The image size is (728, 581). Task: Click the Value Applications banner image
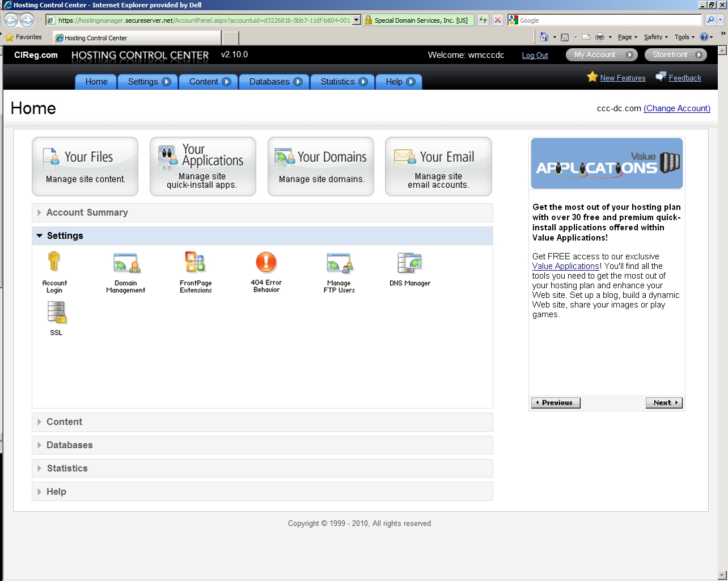coord(607,163)
